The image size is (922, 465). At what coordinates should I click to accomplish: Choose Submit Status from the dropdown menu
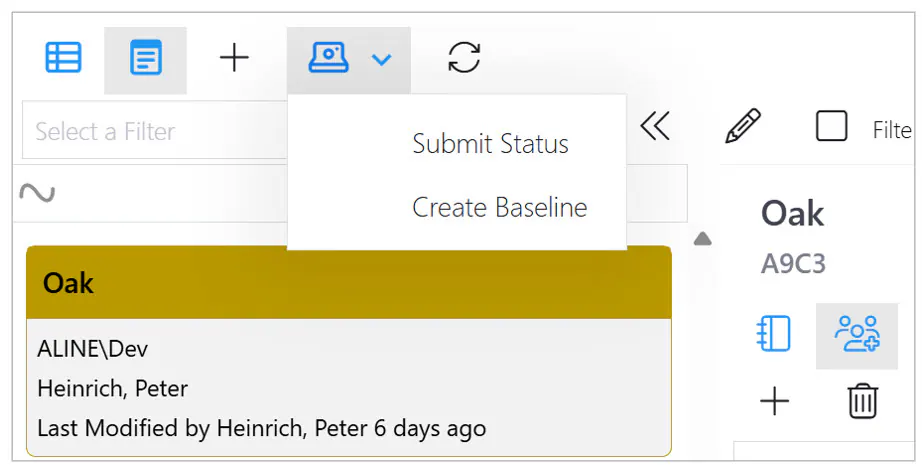point(490,143)
